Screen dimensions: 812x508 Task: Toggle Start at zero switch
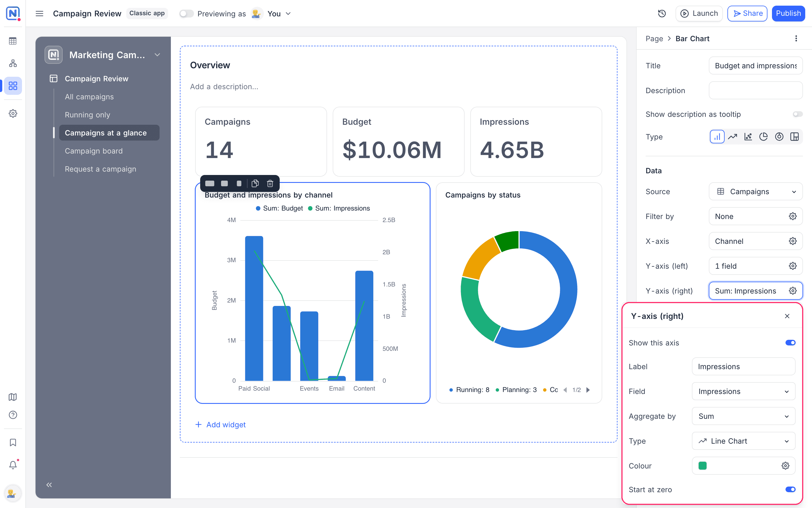(x=790, y=490)
